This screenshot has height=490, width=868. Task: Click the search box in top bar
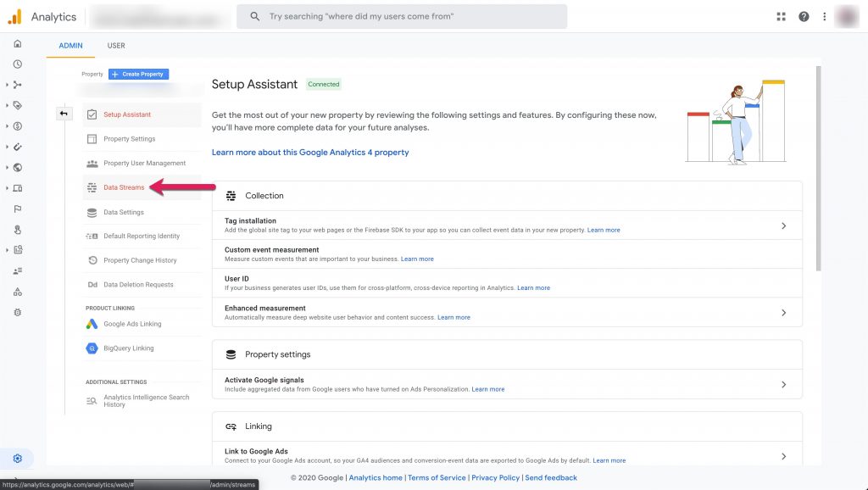(x=402, y=17)
